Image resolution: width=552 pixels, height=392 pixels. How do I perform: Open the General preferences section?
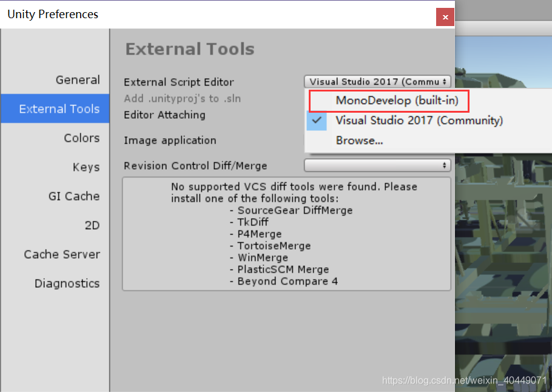[x=78, y=80]
